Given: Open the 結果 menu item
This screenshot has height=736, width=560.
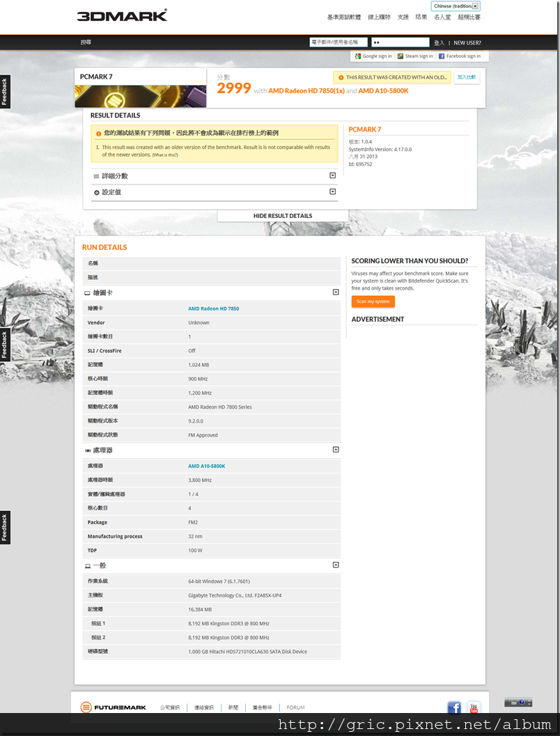Looking at the screenshot, I should tap(421, 17).
